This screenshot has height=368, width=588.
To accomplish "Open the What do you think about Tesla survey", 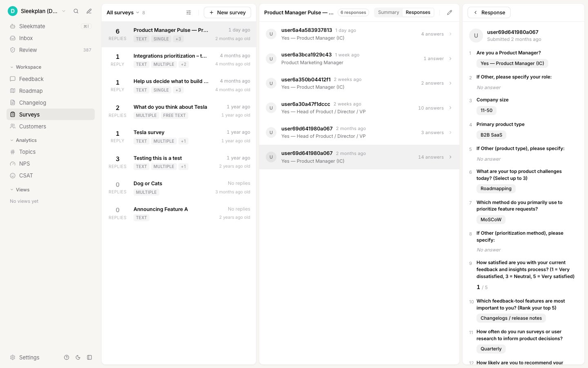I will click(x=179, y=111).
